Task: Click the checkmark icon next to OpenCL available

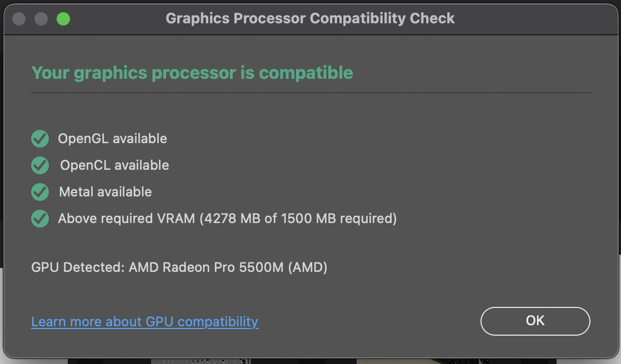Action: [40, 165]
